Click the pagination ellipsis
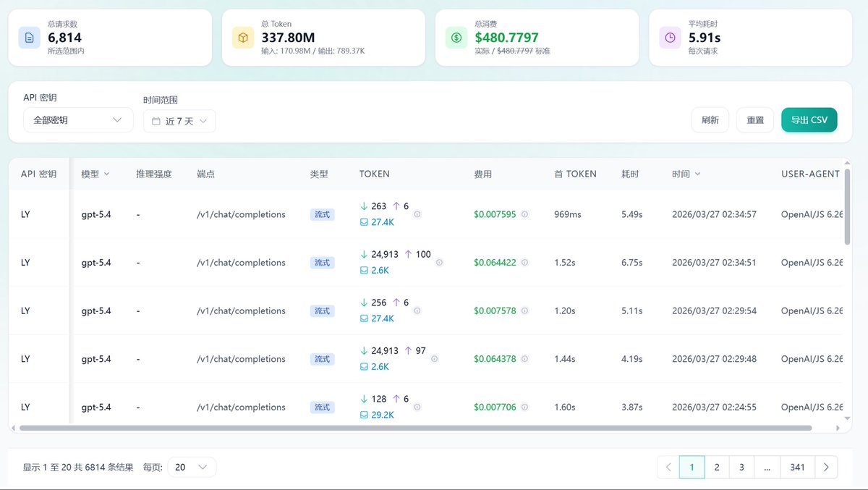Screen dimensions: 868x490 click(x=767, y=468)
